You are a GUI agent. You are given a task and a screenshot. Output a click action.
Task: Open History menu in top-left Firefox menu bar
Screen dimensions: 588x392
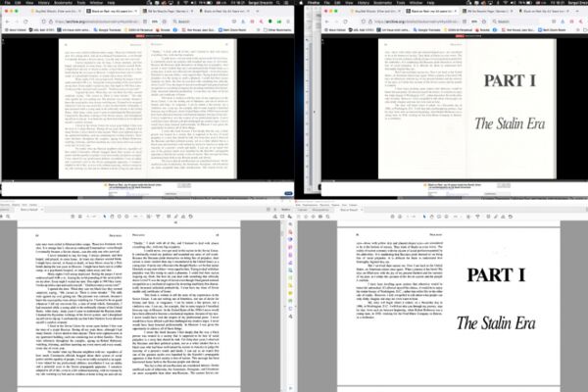pyautogui.click(x=44, y=3)
